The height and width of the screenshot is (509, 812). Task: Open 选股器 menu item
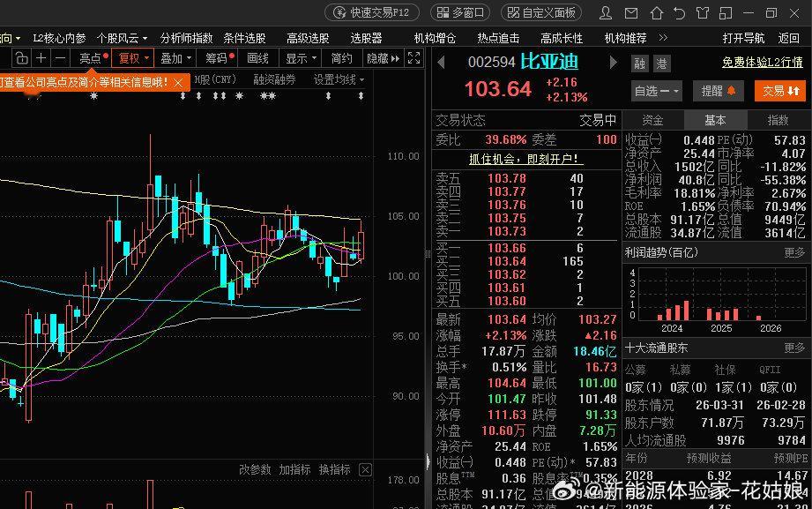[x=366, y=38]
